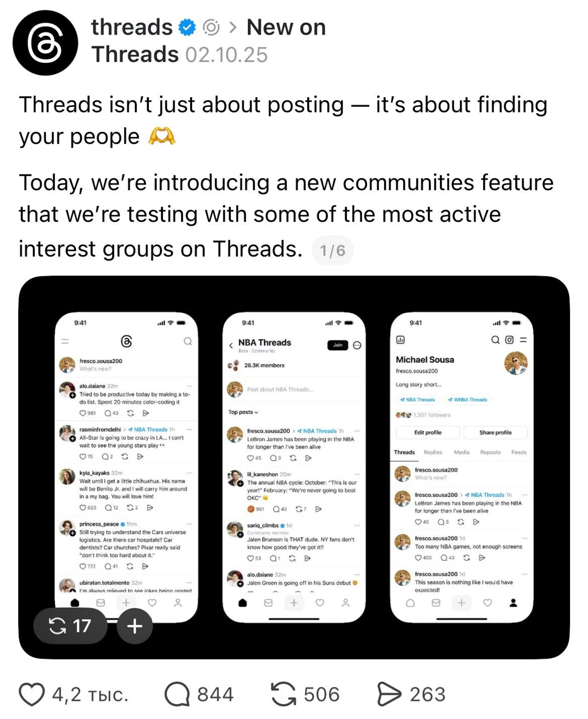
Task: Open the more options circle beside Join
Action: [x=357, y=345]
